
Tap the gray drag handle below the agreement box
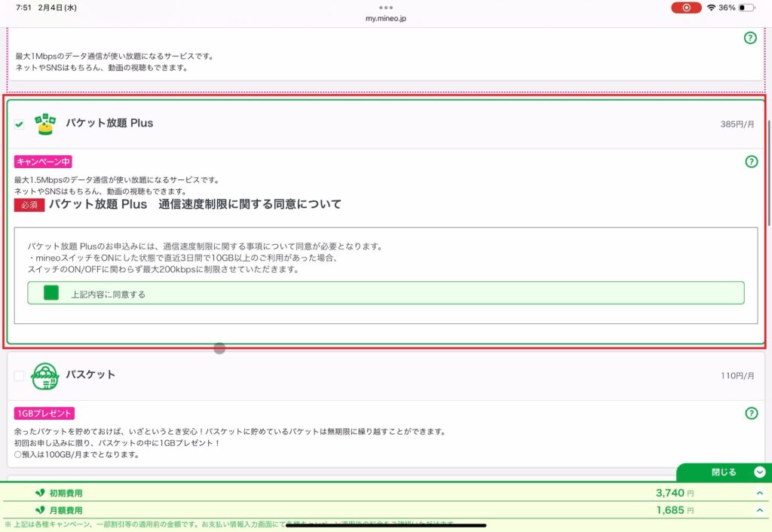(218, 347)
